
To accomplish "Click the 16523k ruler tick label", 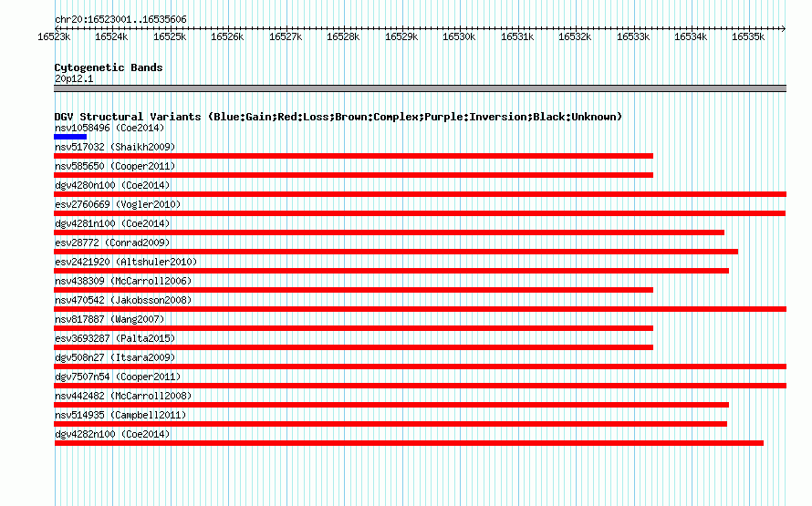I will point(54,36).
